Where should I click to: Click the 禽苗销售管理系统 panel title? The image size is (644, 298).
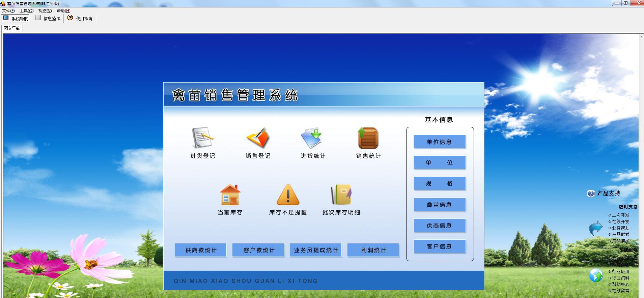pyautogui.click(x=235, y=95)
